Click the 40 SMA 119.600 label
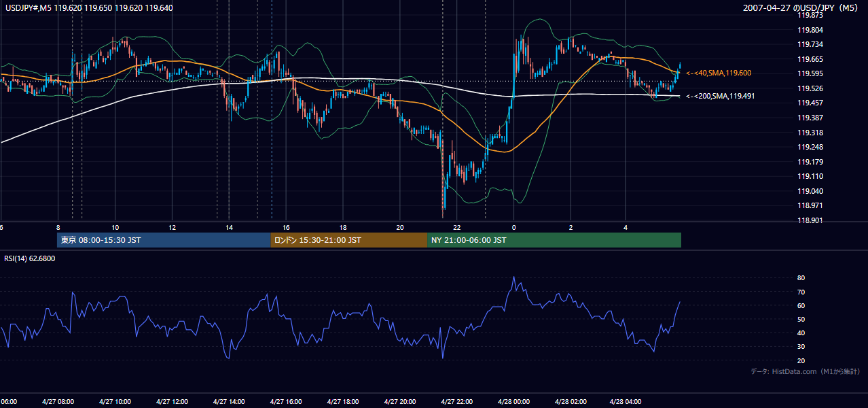 pyautogui.click(x=719, y=73)
